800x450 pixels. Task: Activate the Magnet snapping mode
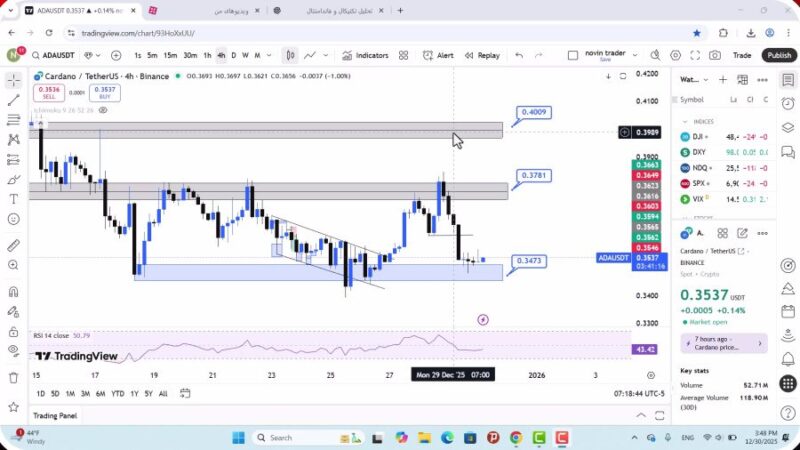tap(13, 291)
